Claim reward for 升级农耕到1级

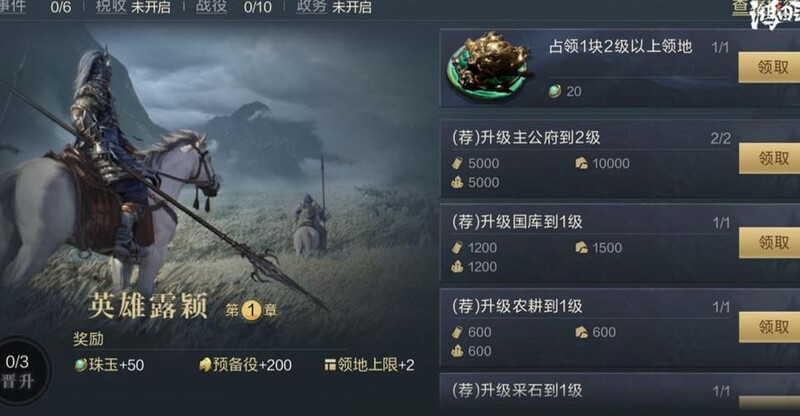click(769, 327)
